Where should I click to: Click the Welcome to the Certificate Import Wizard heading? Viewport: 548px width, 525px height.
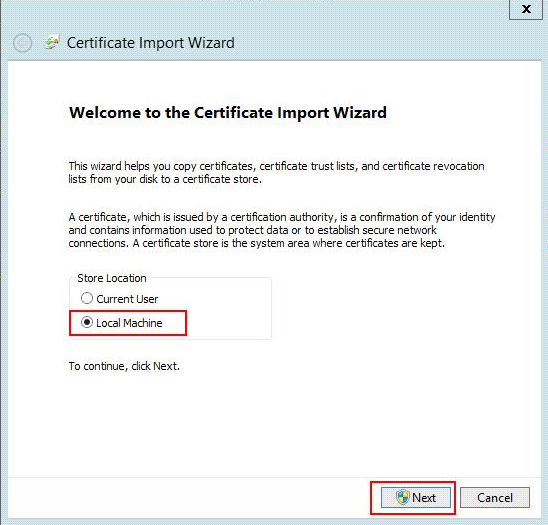228,113
